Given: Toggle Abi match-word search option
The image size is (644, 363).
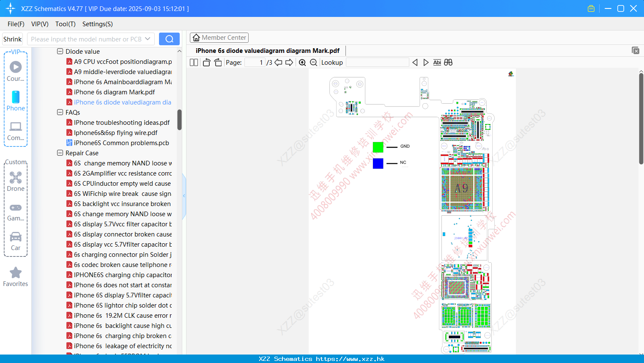Looking at the screenshot, I should click(x=437, y=63).
